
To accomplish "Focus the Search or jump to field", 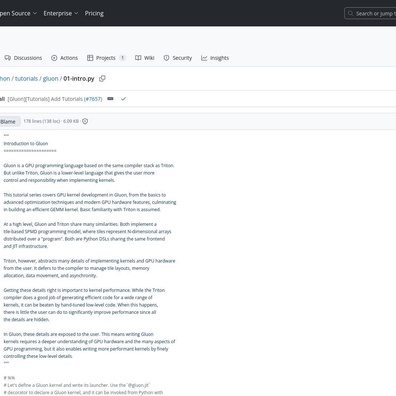I will [371, 13].
